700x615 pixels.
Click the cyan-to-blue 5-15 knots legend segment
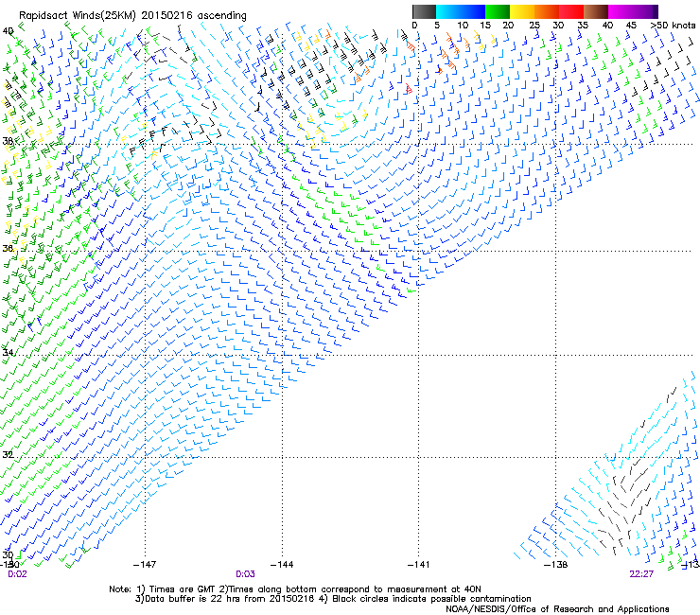point(461,11)
